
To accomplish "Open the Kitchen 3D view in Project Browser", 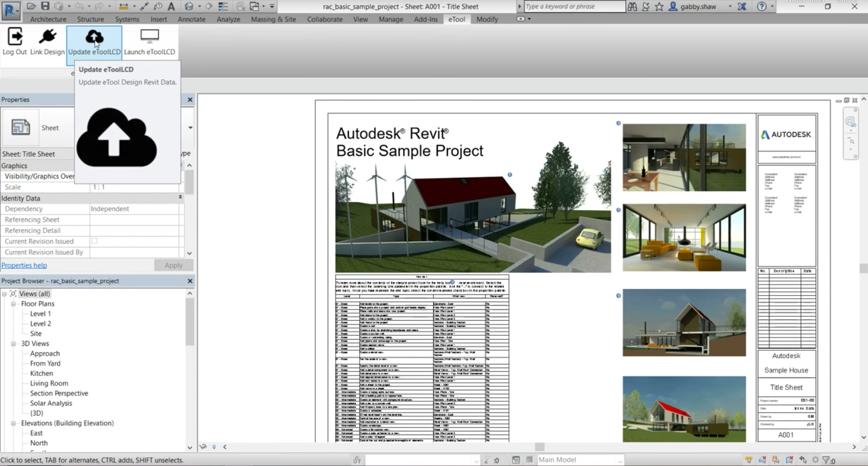I will [x=42, y=373].
